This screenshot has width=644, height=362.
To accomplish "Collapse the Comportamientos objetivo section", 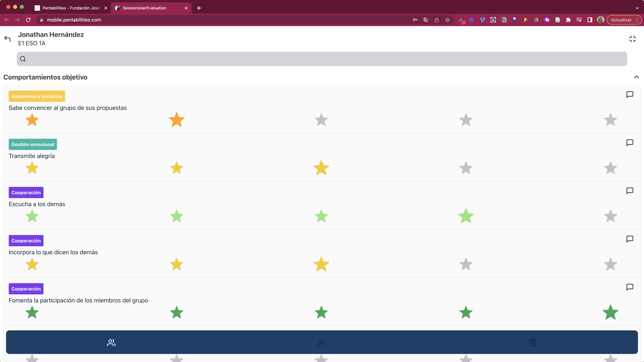I will click(636, 77).
